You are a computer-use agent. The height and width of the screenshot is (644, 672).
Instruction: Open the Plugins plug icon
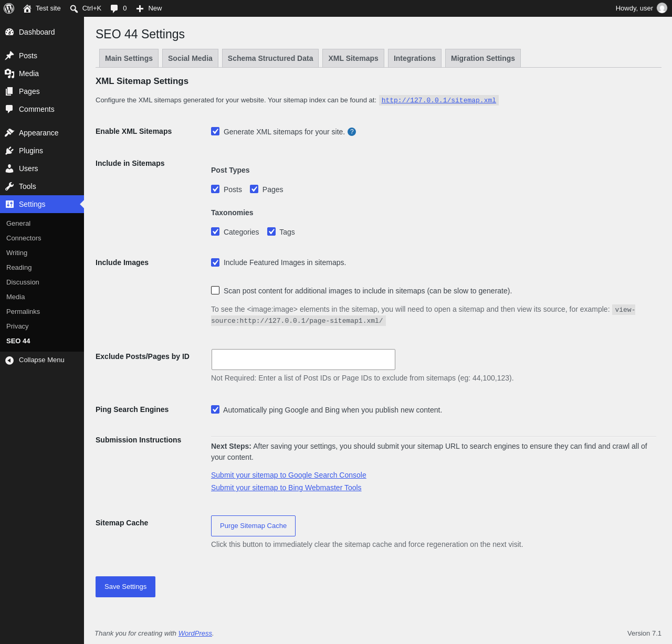pos(9,151)
